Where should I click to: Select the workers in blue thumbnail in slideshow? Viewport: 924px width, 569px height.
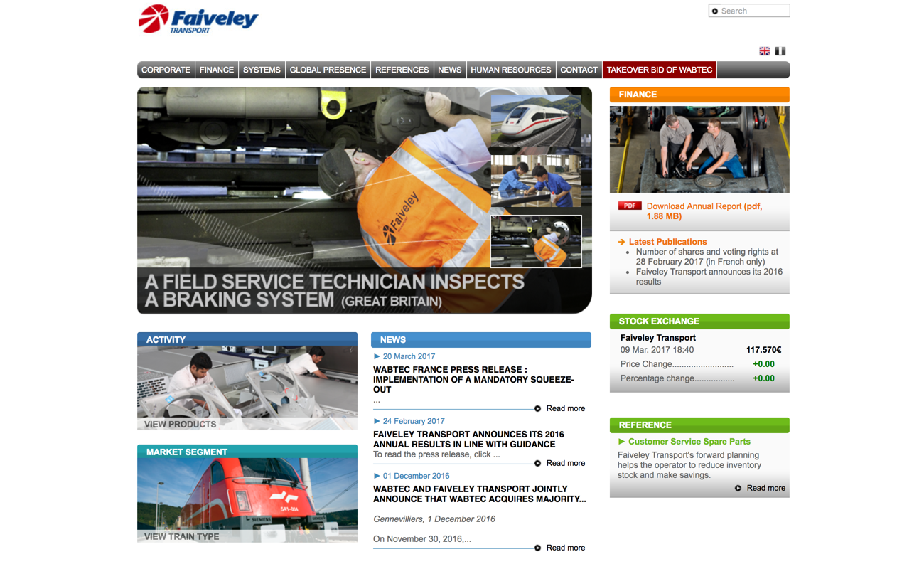click(536, 181)
